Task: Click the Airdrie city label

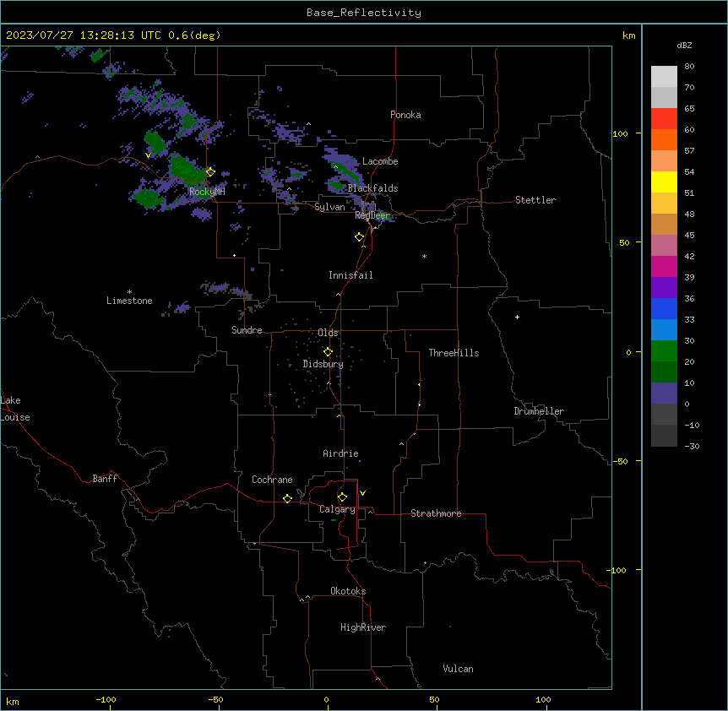Action: tap(340, 453)
